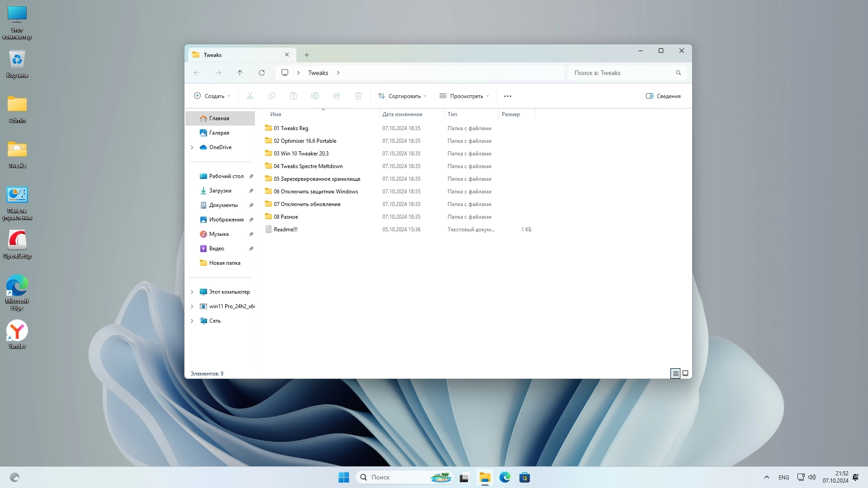
Task: Open the Просмотреть view menu
Action: coord(464,96)
